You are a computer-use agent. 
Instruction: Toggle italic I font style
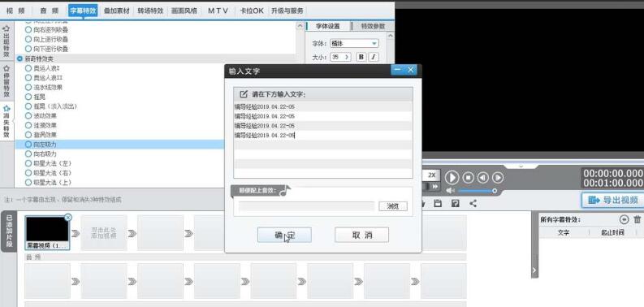pos(374,57)
